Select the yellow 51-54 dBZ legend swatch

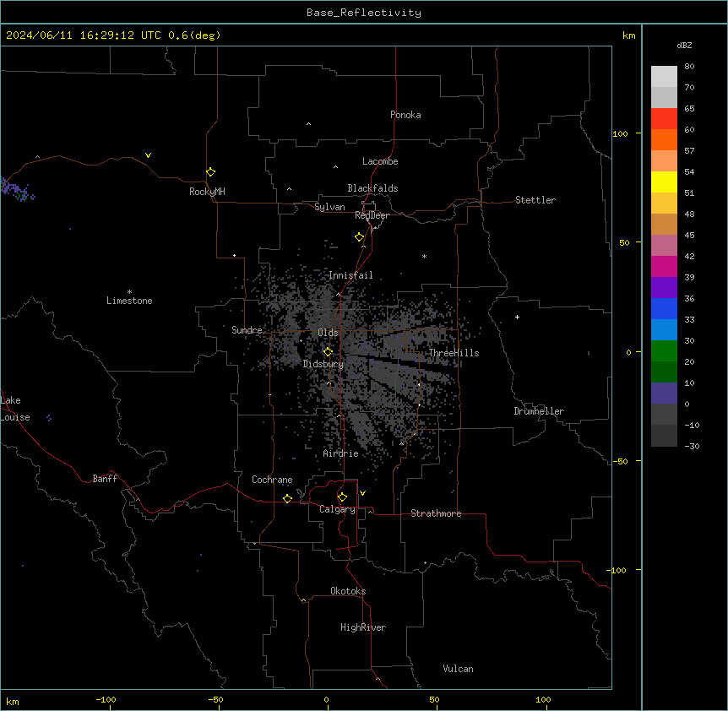(664, 182)
